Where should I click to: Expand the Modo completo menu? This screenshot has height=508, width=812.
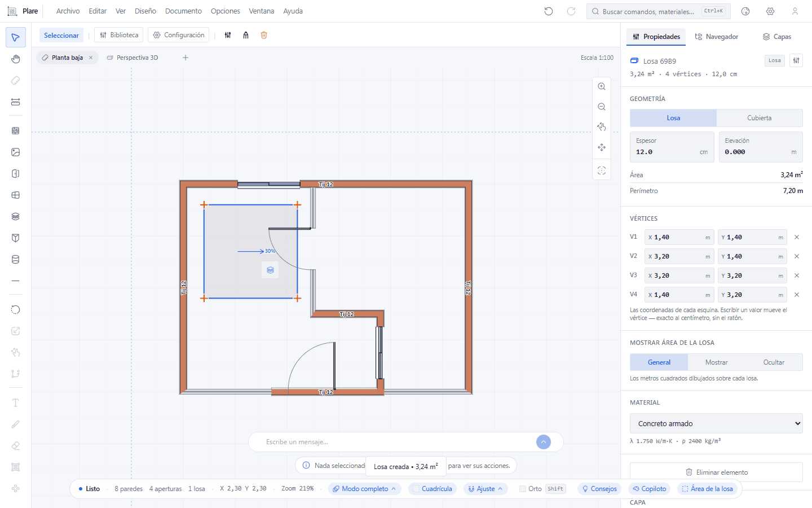click(364, 489)
